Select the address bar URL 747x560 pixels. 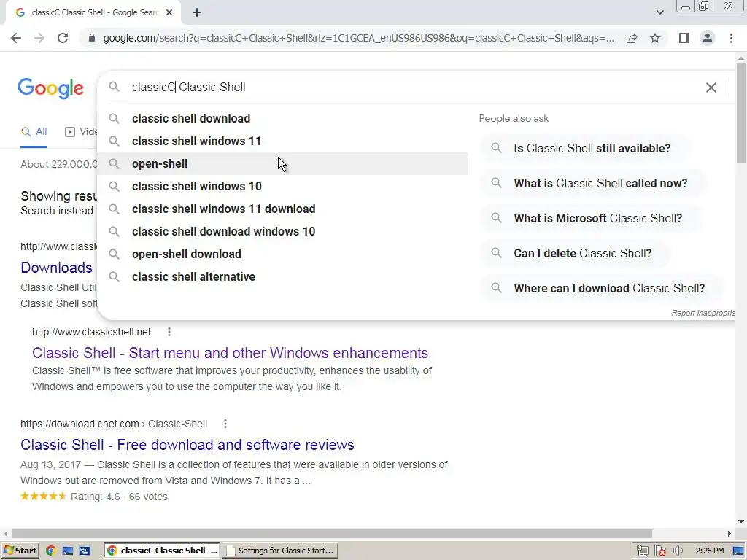[358, 38]
